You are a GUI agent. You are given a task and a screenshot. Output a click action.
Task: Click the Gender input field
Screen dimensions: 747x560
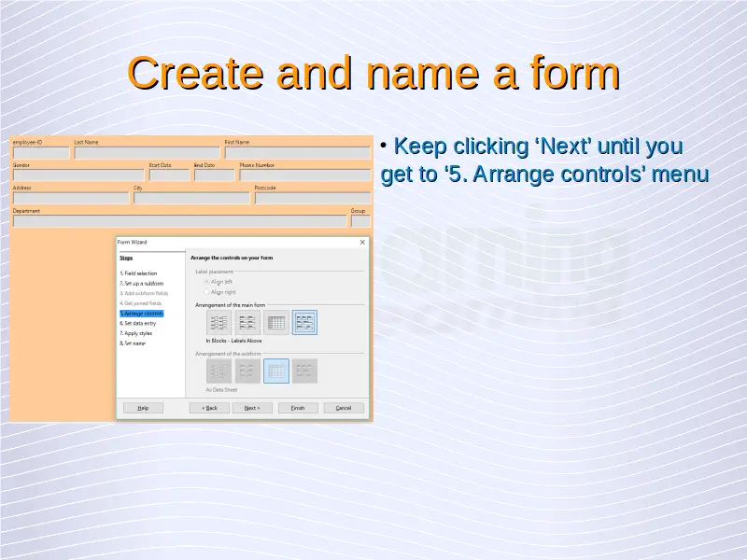[x=78, y=175]
